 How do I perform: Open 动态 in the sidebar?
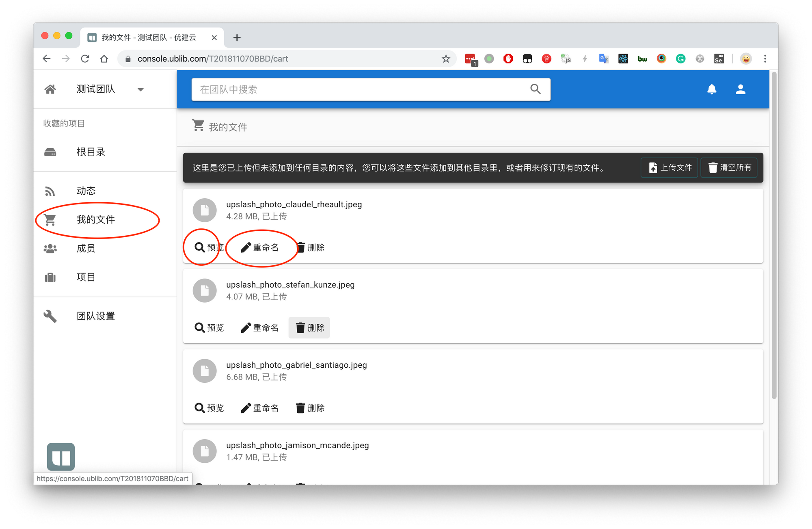click(x=86, y=191)
